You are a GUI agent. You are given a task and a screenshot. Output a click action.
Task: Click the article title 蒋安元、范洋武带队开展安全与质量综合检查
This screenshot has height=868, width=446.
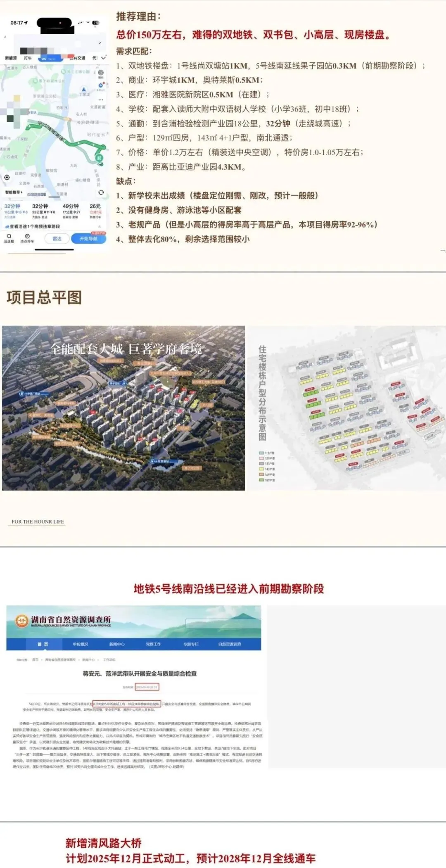point(140,674)
